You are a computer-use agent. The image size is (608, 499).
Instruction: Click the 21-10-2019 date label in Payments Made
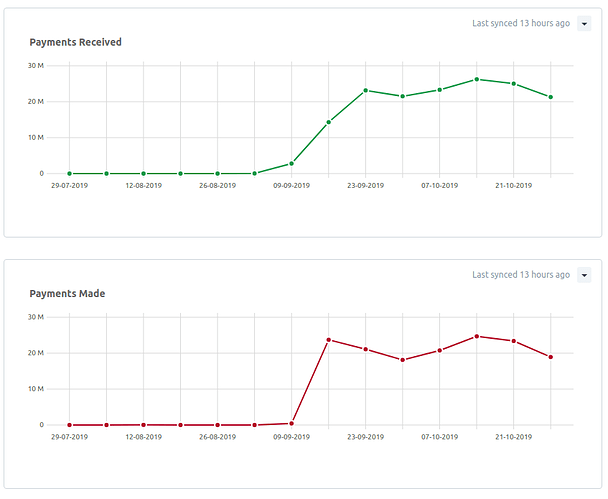[514, 437]
